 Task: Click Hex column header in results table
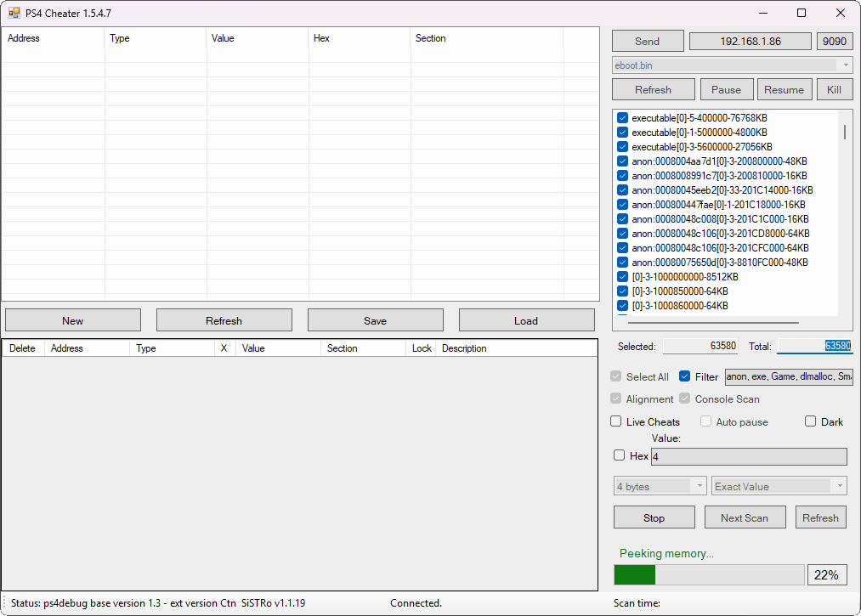360,38
